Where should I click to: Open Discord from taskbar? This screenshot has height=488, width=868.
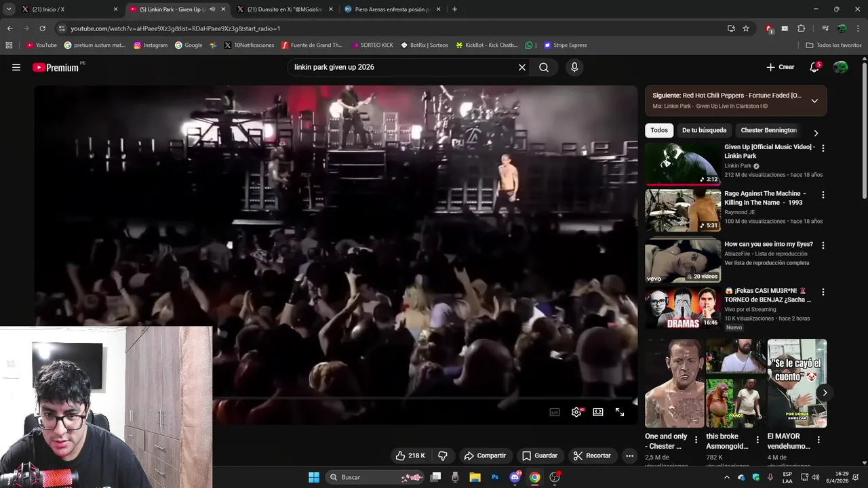coord(515,477)
